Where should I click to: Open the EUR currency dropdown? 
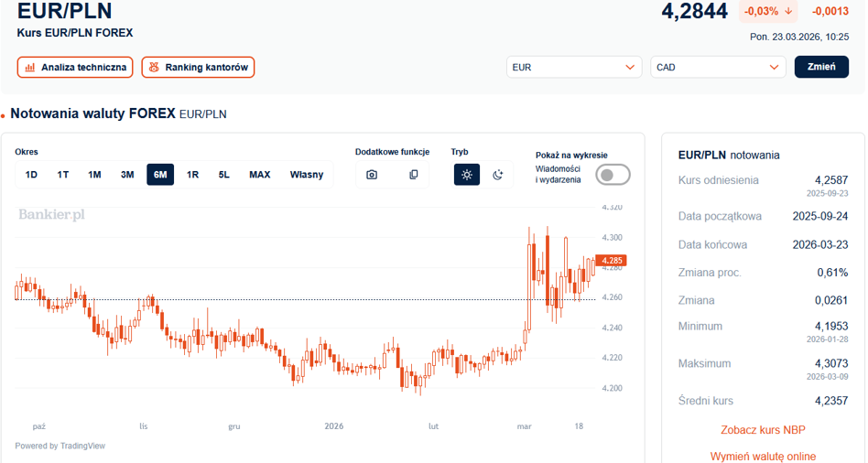(574, 68)
